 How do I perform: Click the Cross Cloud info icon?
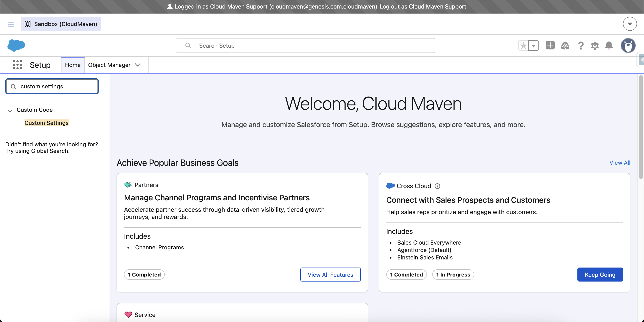(x=437, y=186)
